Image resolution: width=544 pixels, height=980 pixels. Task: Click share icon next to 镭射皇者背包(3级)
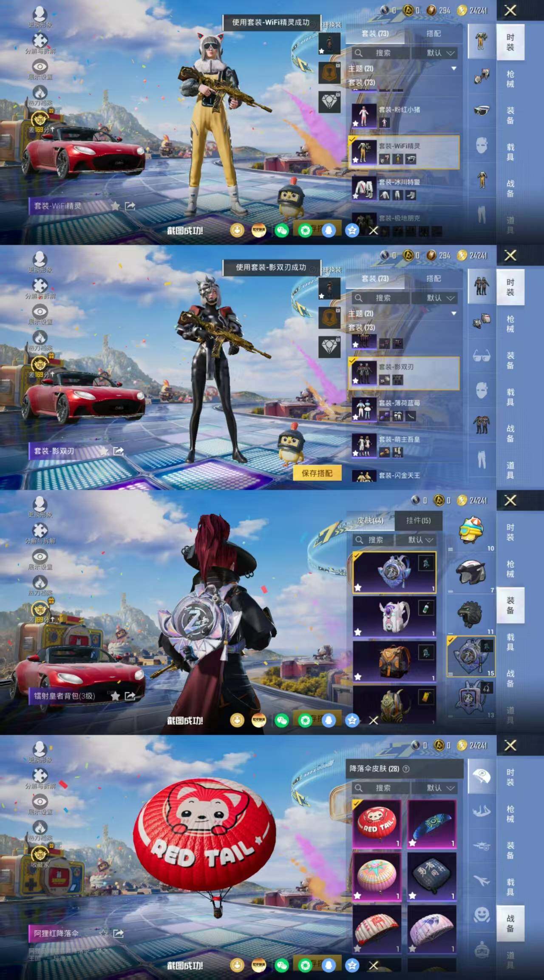[x=130, y=696]
